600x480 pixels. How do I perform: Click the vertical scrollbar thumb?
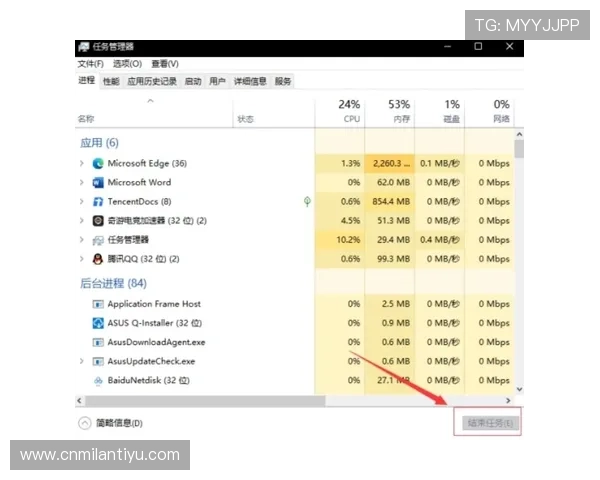click(x=519, y=149)
